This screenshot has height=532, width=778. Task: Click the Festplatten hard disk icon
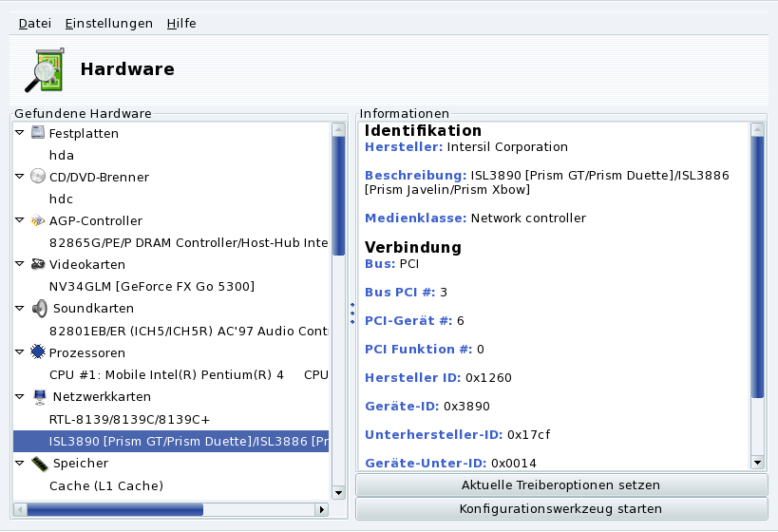[38, 133]
